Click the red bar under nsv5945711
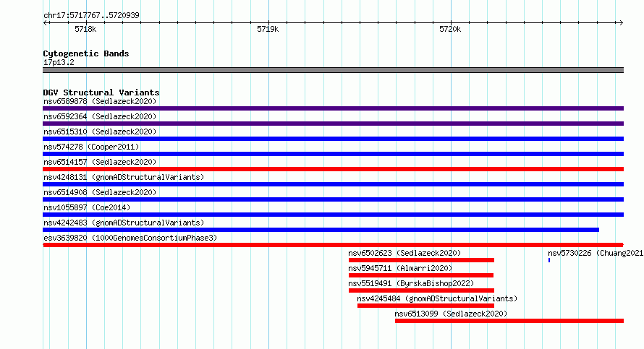Viewport: 644px width, 349px height. [421, 275]
